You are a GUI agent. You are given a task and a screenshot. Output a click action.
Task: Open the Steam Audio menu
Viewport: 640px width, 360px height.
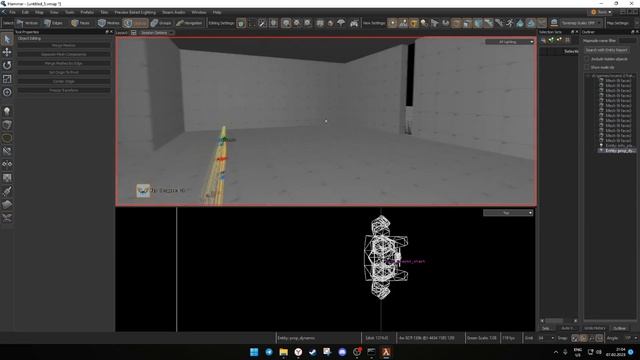[x=173, y=12]
